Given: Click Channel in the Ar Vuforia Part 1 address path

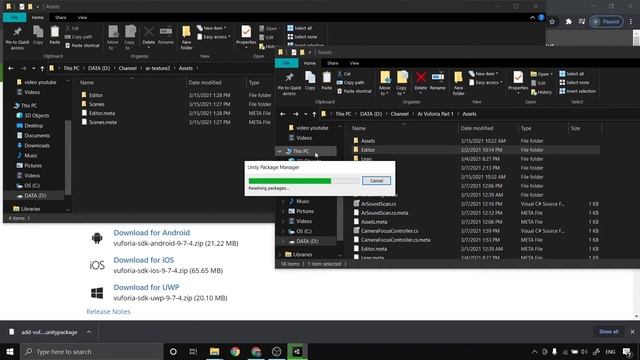Looking at the screenshot, I should point(399,114).
